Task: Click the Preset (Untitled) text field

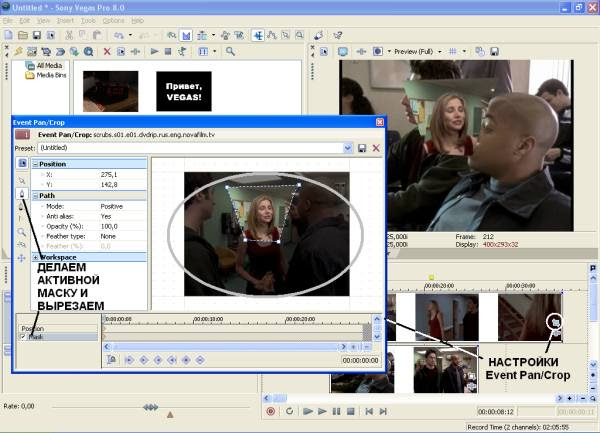Action: (191, 148)
